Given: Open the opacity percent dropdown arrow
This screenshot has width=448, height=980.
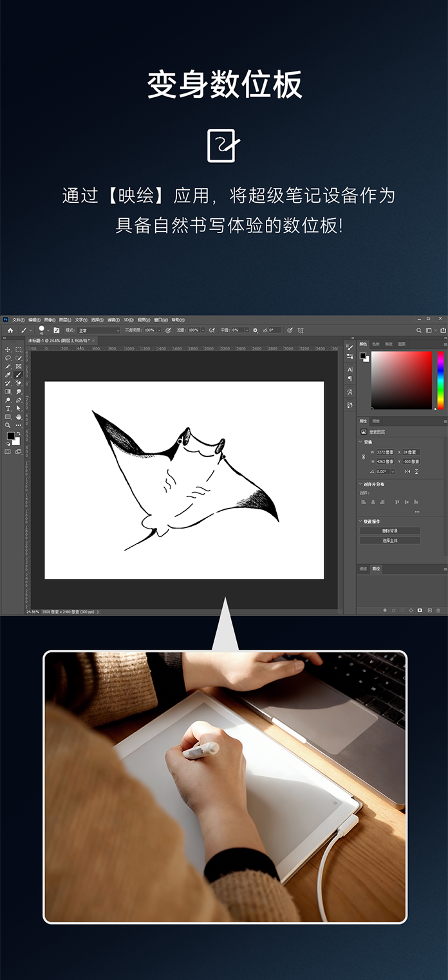Looking at the screenshot, I should 159,330.
